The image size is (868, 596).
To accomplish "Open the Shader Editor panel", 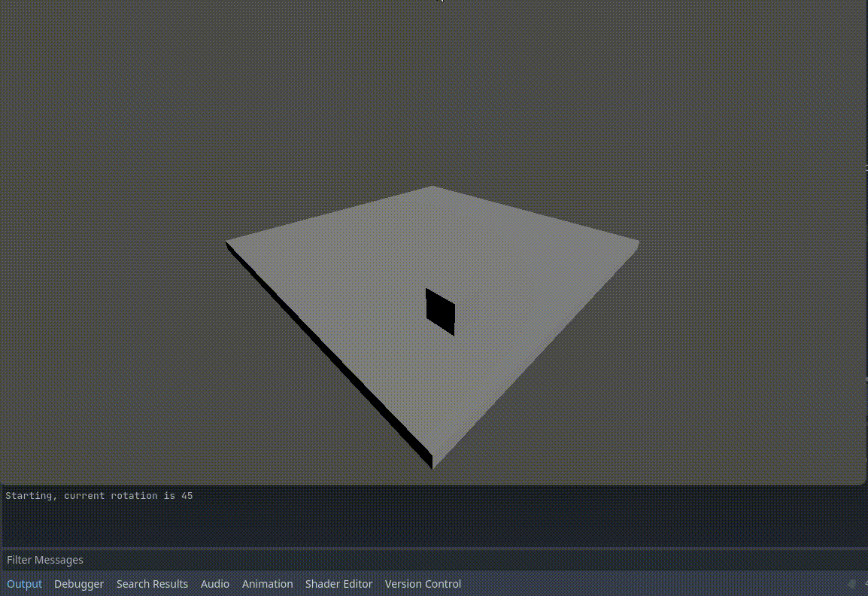I will [x=338, y=584].
